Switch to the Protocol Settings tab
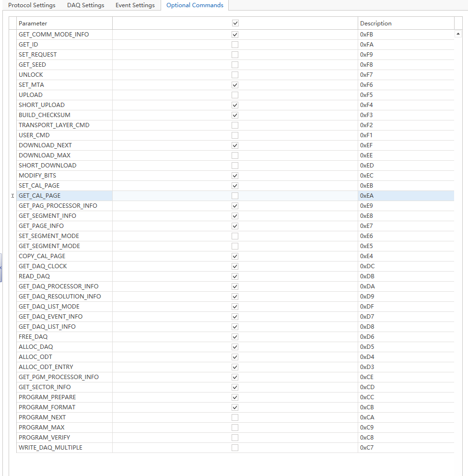This screenshot has height=476, width=468. 32,5
